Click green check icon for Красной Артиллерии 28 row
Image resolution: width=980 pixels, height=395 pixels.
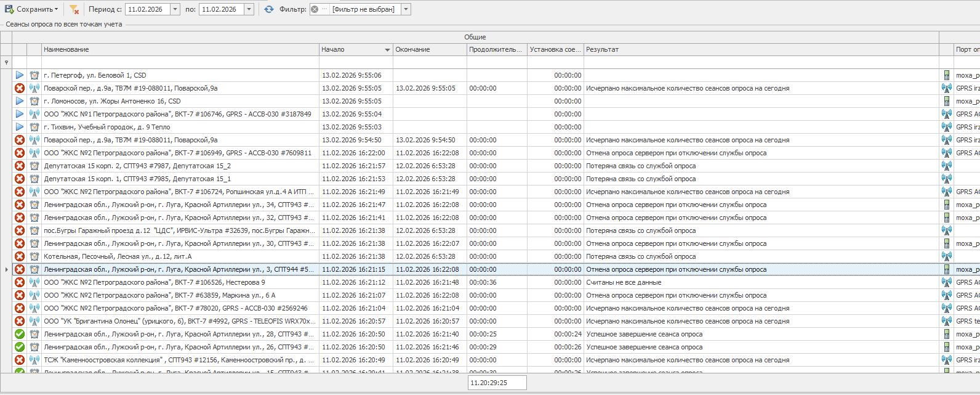point(20,334)
